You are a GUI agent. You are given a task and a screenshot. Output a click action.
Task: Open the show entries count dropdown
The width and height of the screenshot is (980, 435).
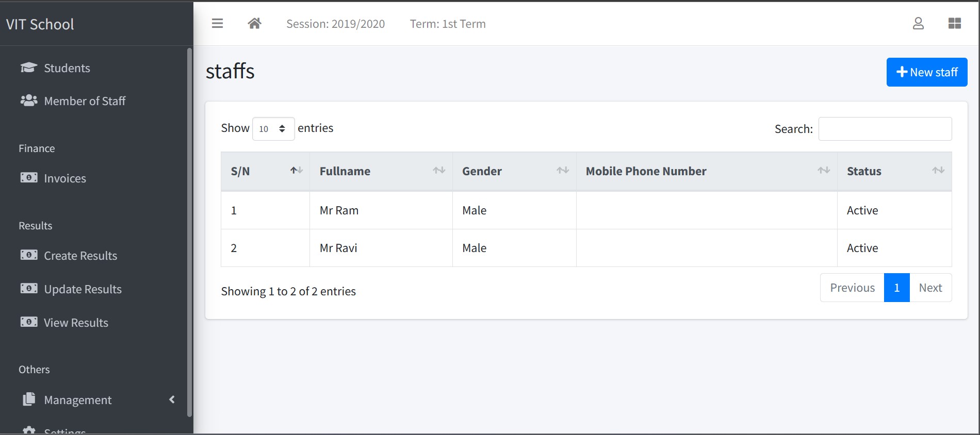[x=273, y=129]
